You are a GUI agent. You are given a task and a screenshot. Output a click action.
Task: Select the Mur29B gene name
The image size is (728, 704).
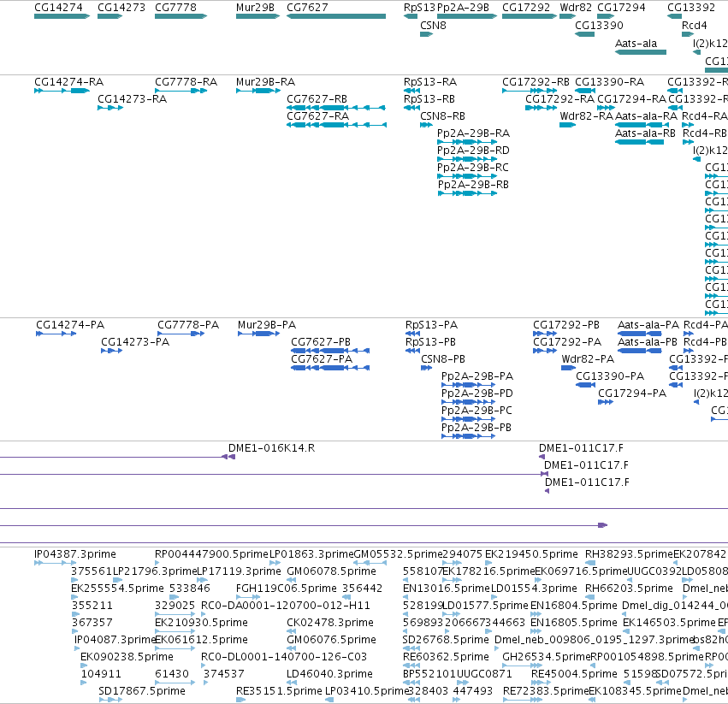click(255, 8)
